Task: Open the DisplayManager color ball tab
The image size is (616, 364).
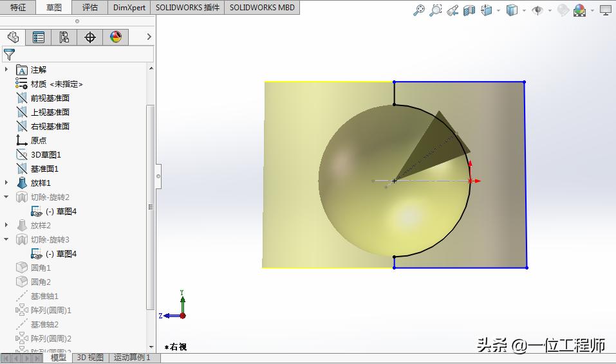Action: click(x=116, y=37)
